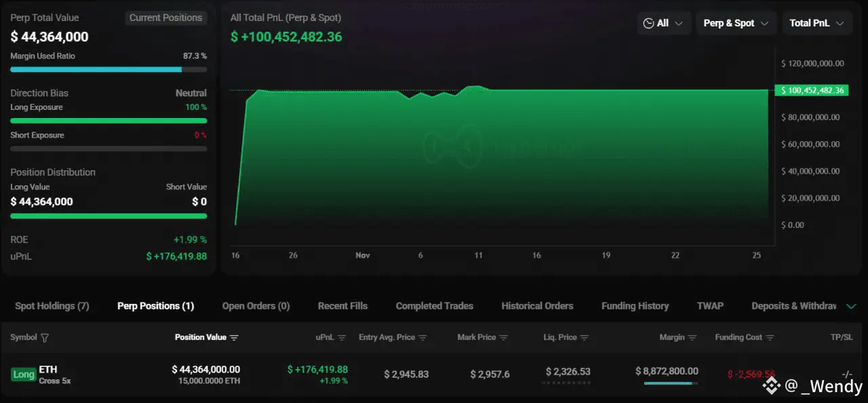Click the ROE +1.99 % value
868x403 pixels.
tap(190, 239)
